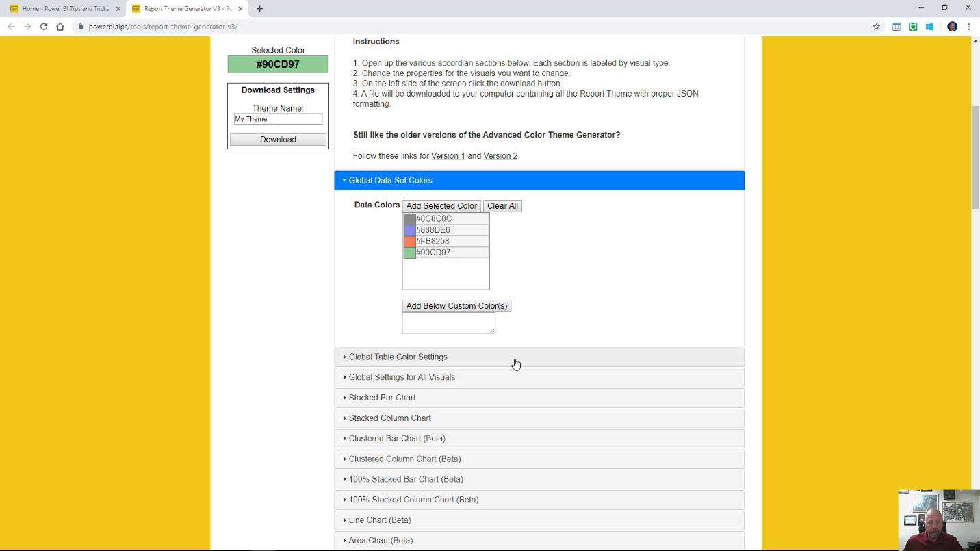
Task: Restore down the browser window
Action: [x=944, y=8]
